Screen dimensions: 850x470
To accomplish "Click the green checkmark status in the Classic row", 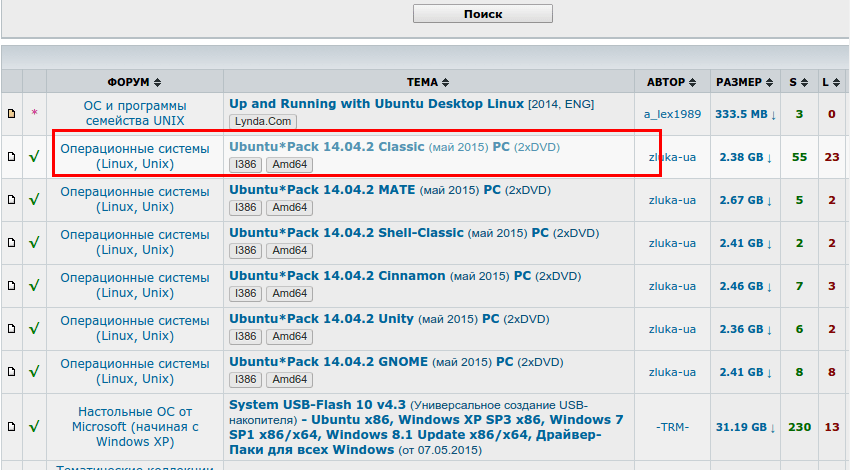I will pos(34,157).
